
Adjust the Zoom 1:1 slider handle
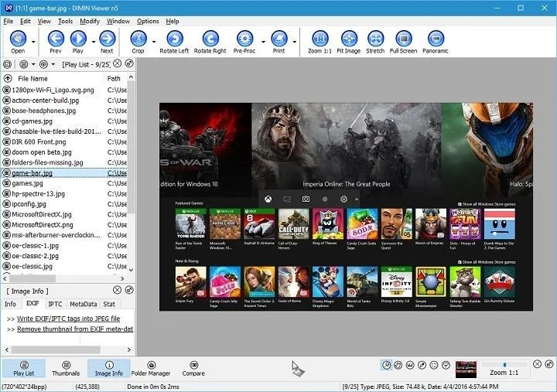click(x=504, y=365)
